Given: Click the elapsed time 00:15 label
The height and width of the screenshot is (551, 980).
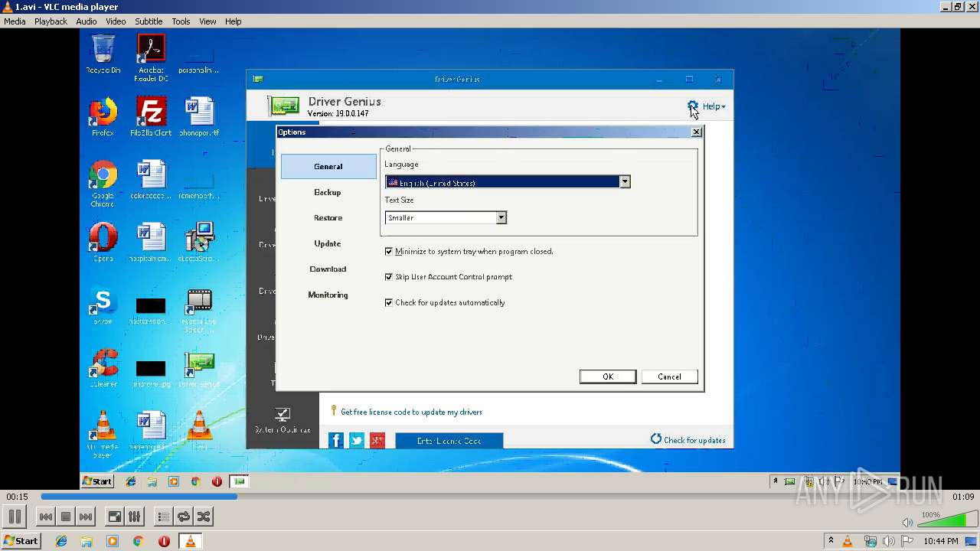Looking at the screenshot, I should click(x=18, y=497).
